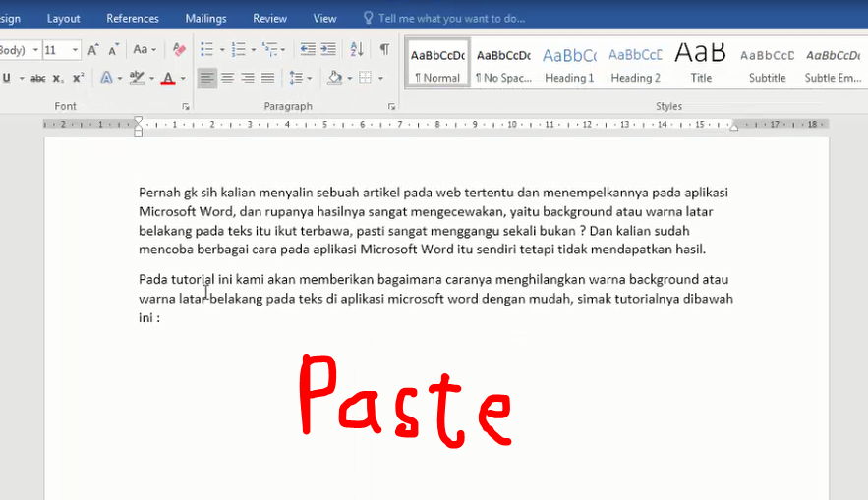The width and height of the screenshot is (868, 500).
Task: Expand shading color dropdown arrow
Action: [x=349, y=79]
